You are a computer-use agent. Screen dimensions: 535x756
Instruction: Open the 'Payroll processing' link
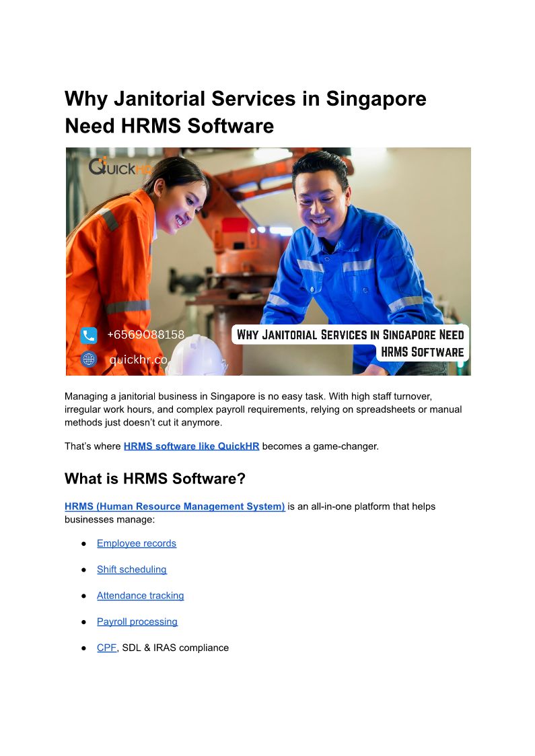(137, 622)
